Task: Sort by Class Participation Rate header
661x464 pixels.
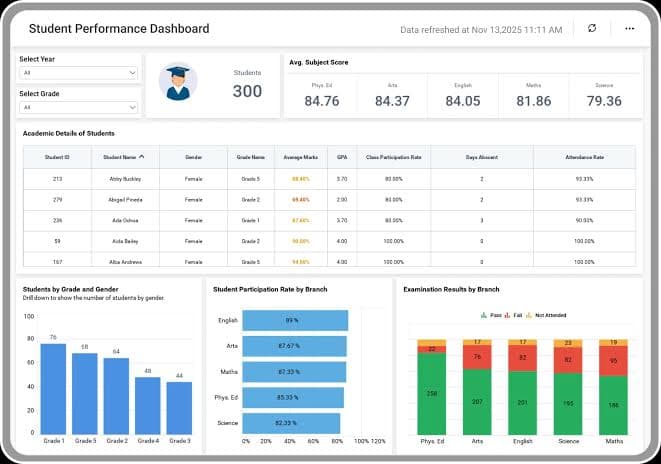Action: tap(394, 157)
